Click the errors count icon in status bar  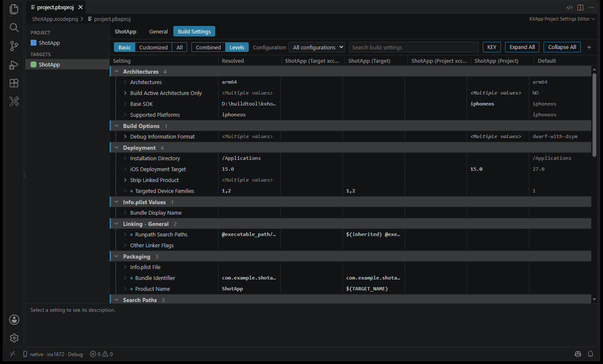tap(93, 354)
